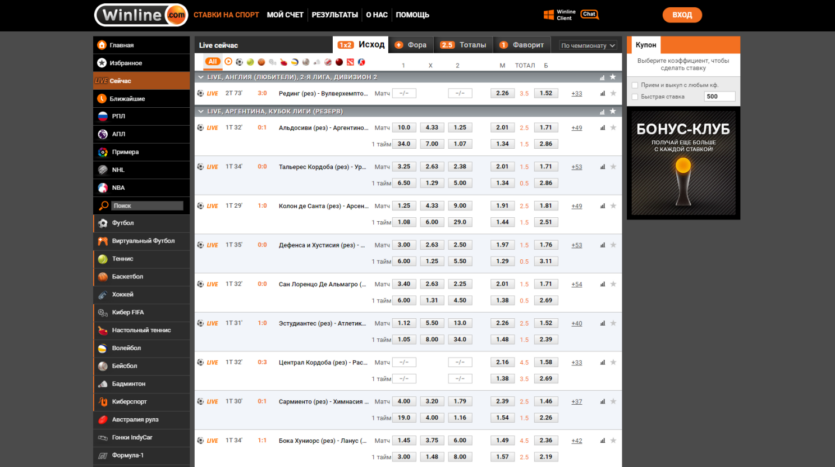The image size is (835, 467).
Task: Open the NBA league in sidebar
Action: coord(117,187)
